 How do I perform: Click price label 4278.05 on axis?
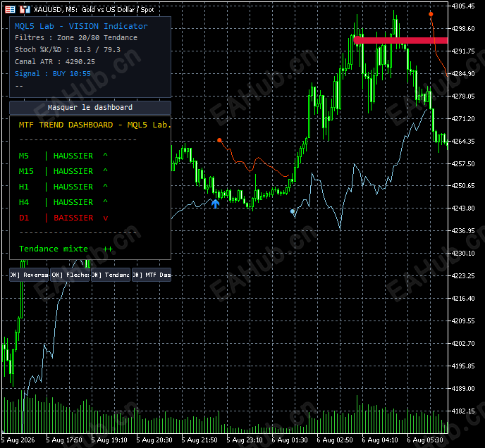(x=463, y=97)
